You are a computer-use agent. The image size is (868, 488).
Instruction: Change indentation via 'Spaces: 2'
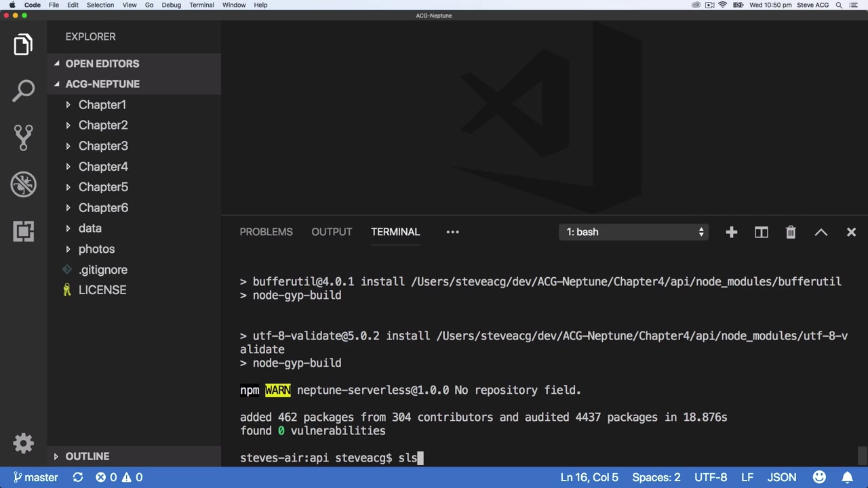pyautogui.click(x=656, y=477)
